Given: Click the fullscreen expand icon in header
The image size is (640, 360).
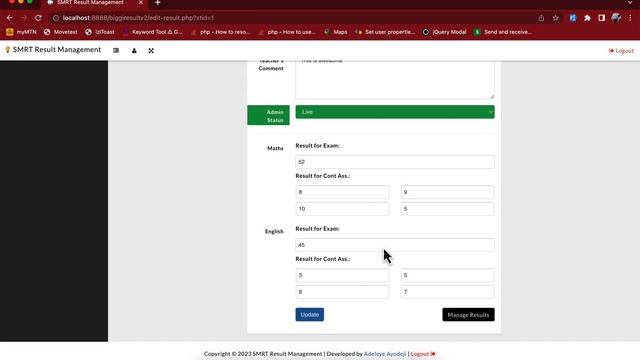Looking at the screenshot, I should click(151, 51).
